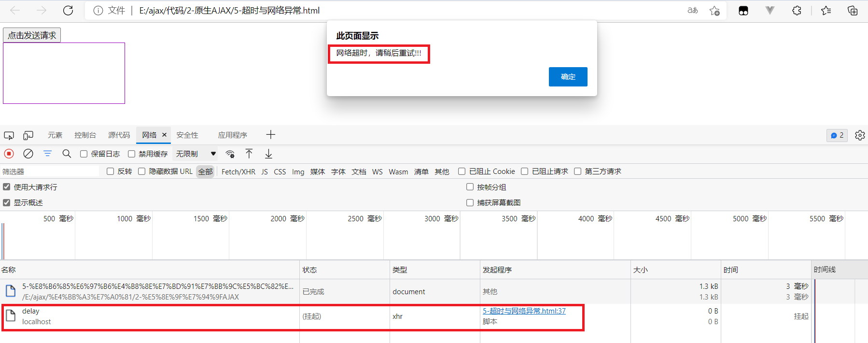Enable the 禁用缓存 checkbox

[131, 154]
